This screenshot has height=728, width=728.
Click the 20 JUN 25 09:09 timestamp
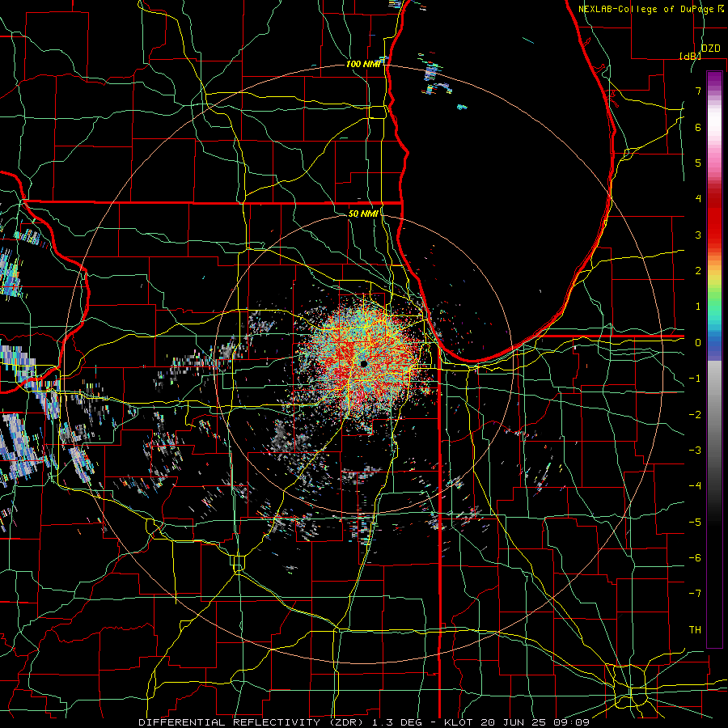coord(535,722)
